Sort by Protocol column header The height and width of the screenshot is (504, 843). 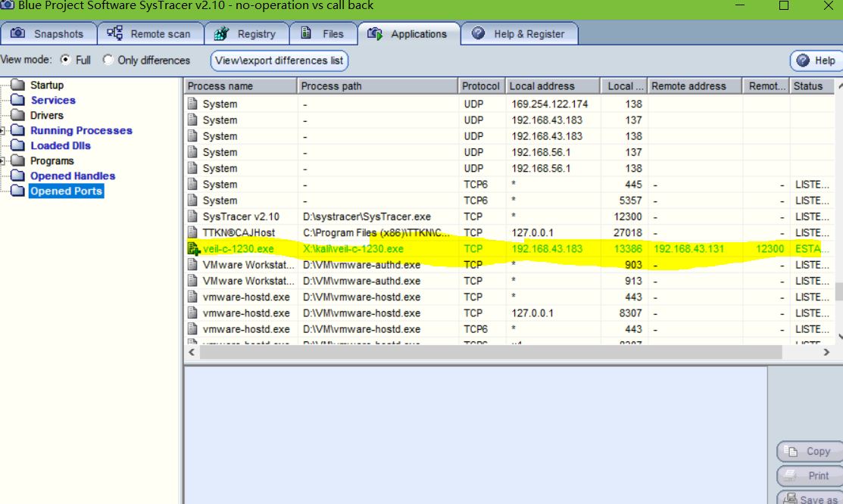click(481, 86)
